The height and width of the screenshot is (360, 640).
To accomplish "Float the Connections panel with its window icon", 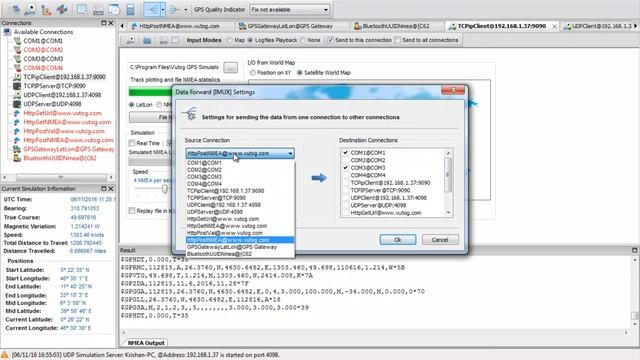I will [103, 23].
